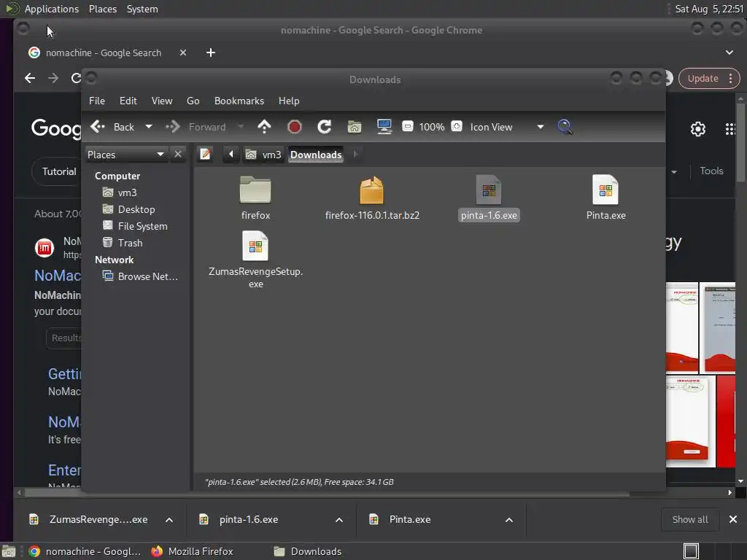747x560 pixels.
Task: Open the Bookmarks menu
Action: 239,101
